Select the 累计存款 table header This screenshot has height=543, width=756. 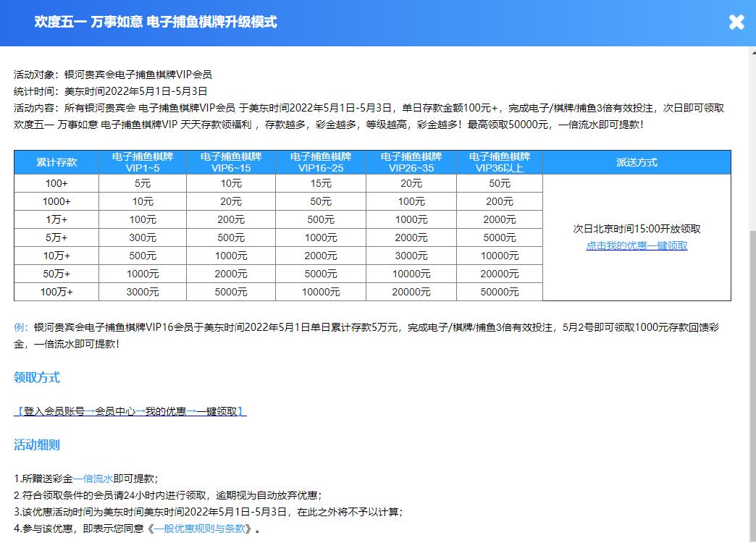(56, 162)
